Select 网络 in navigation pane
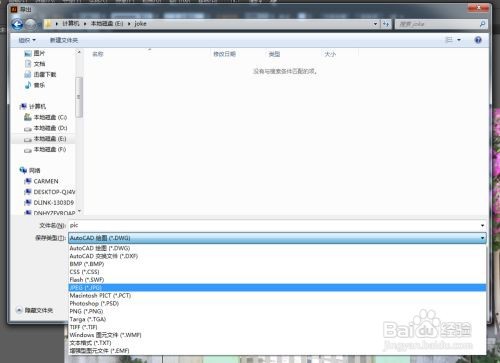Screen dimensions: 500x363 tap(30, 171)
